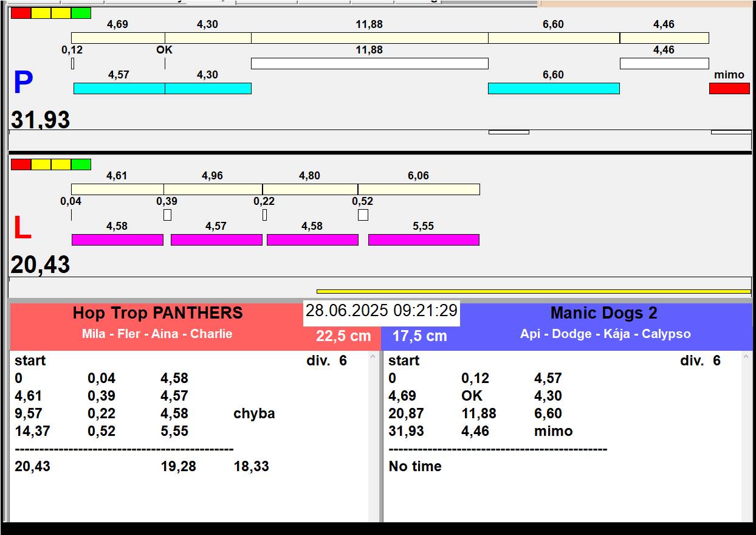Click scroll-up arrow of Hop Trop PANTHERS list

373,357
